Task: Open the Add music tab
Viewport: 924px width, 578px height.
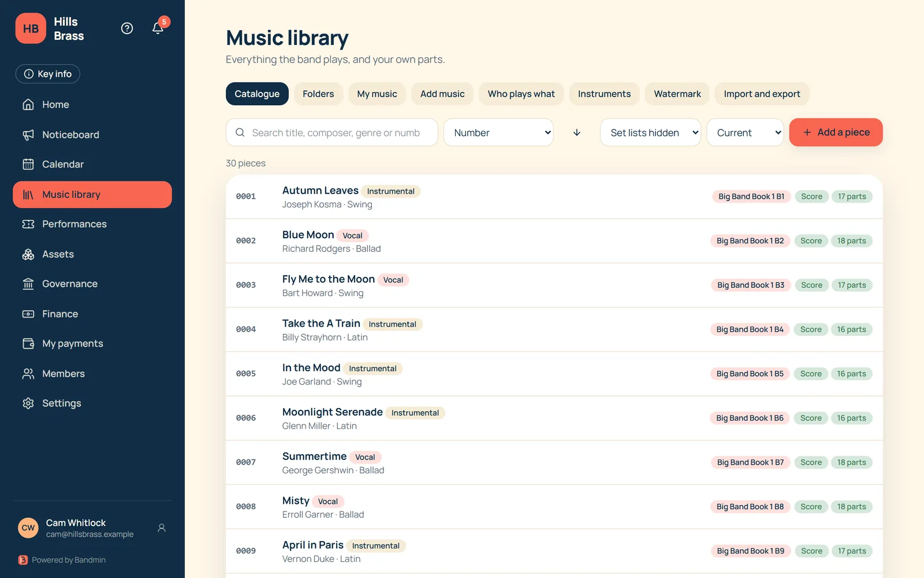Action: click(x=442, y=94)
